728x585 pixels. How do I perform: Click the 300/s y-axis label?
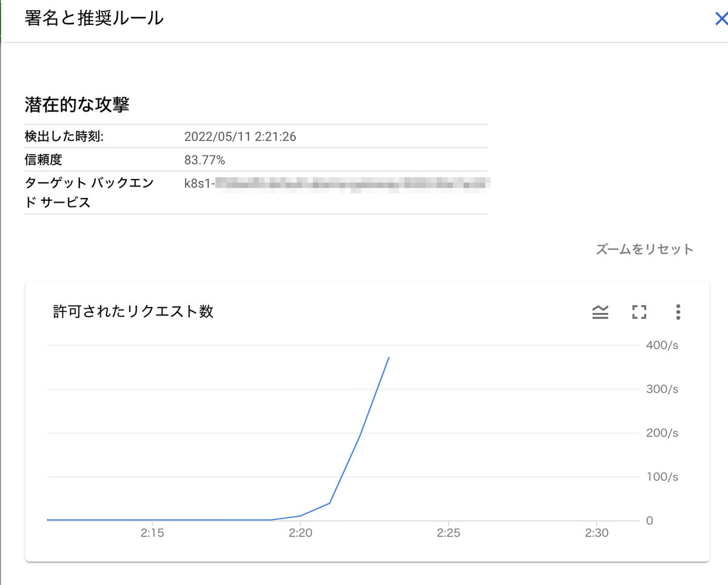tap(662, 389)
